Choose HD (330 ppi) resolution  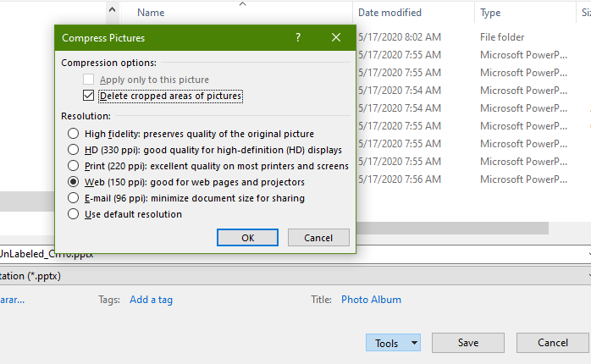coord(74,150)
